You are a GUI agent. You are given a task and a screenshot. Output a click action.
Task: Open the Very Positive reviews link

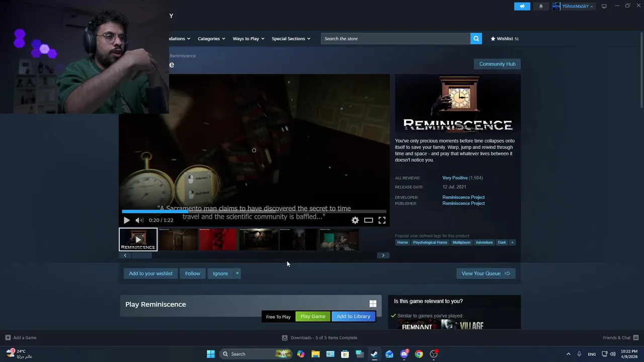click(455, 178)
